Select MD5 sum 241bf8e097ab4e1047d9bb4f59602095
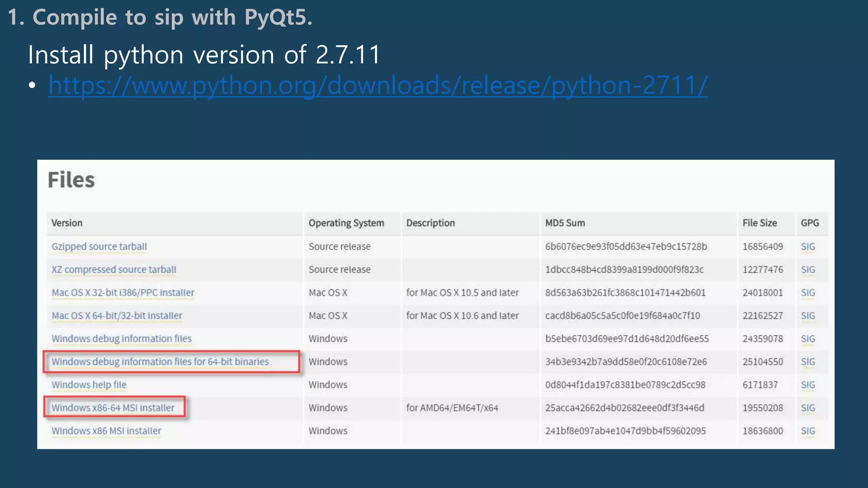This screenshot has height=488, width=868. (626, 431)
